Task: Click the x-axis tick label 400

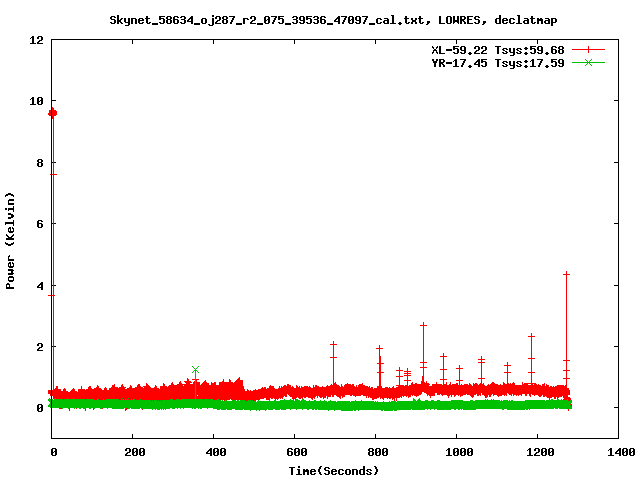Action: coord(216,452)
